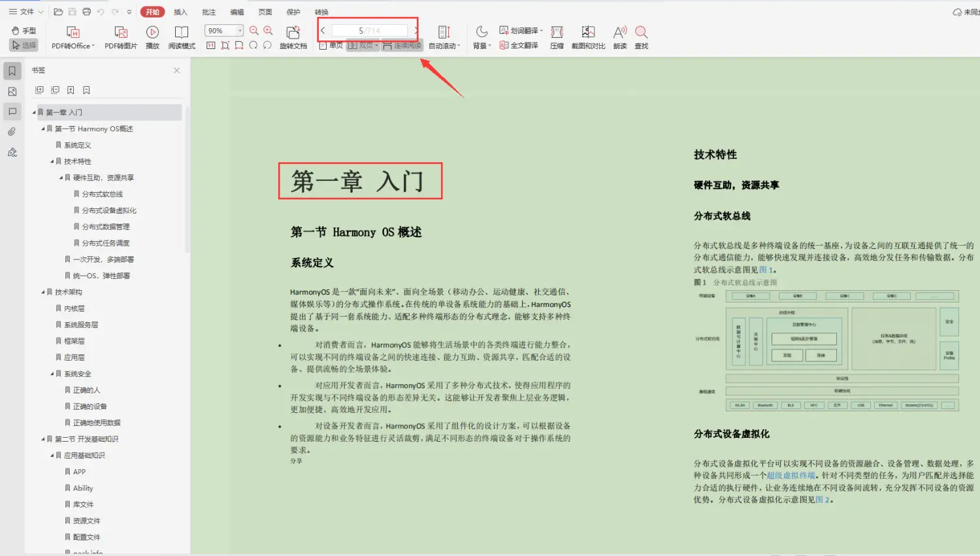Activate the 手型 hand tool
This screenshot has width=980, height=556.
tap(24, 31)
